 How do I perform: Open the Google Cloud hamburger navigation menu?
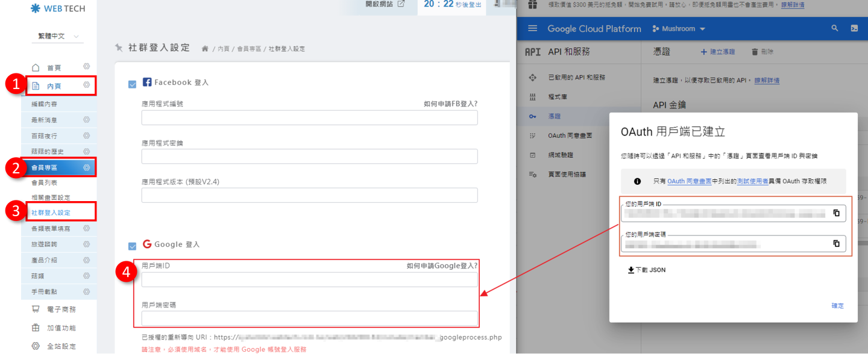point(532,28)
